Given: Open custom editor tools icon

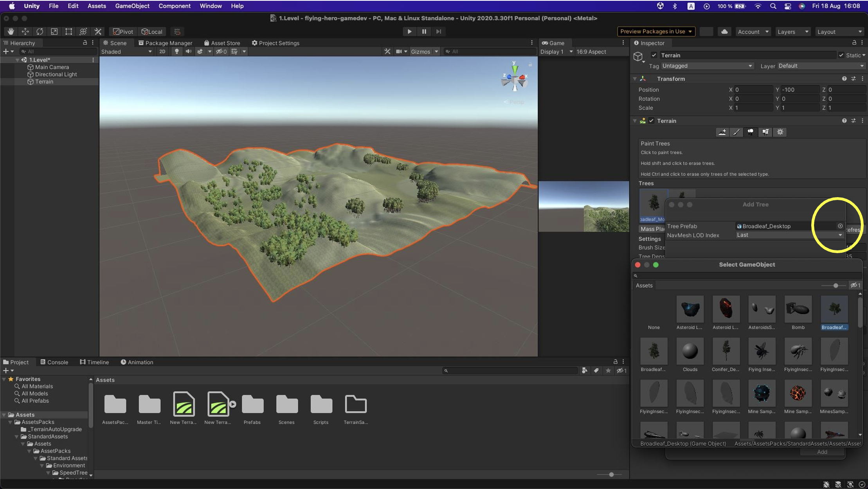Looking at the screenshot, I should (98, 31).
